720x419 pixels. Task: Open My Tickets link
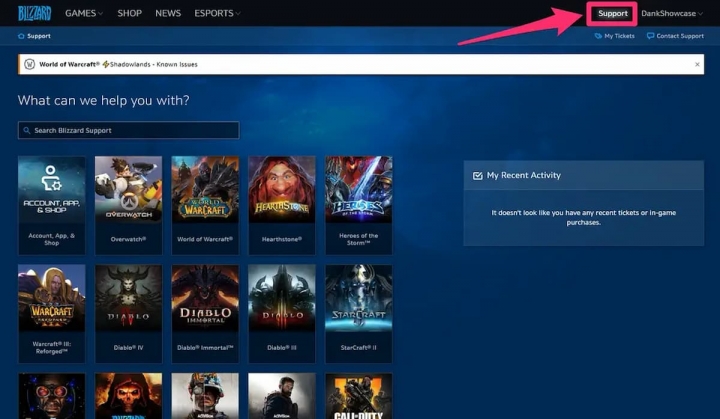pyautogui.click(x=614, y=36)
